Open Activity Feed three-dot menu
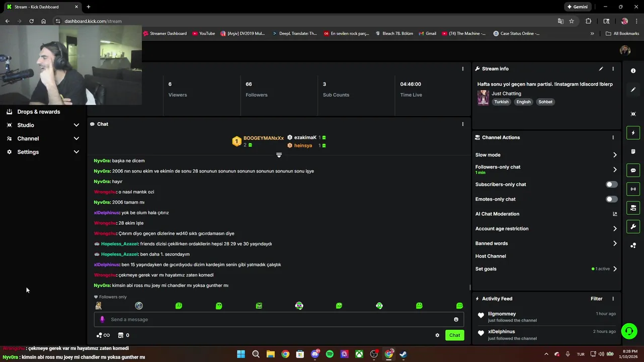Viewport: 644px width, 362px height. tap(613, 299)
